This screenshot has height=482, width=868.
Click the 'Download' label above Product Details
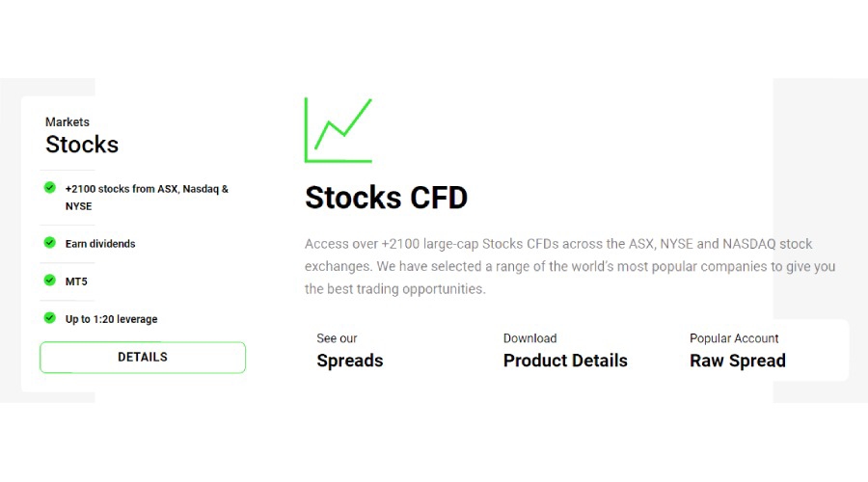529,338
